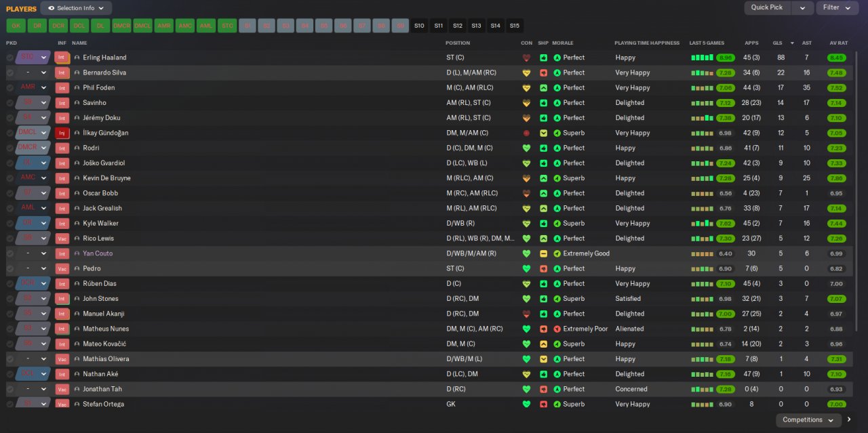The height and width of the screenshot is (433, 868).
Task: Click the morale icon for Stefan Ortega
Action: point(557,404)
